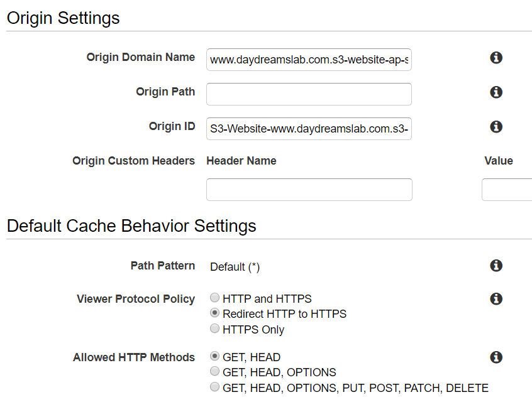Click the Origin Domain Name field
The image size is (532, 402).
(x=309, y=60)
